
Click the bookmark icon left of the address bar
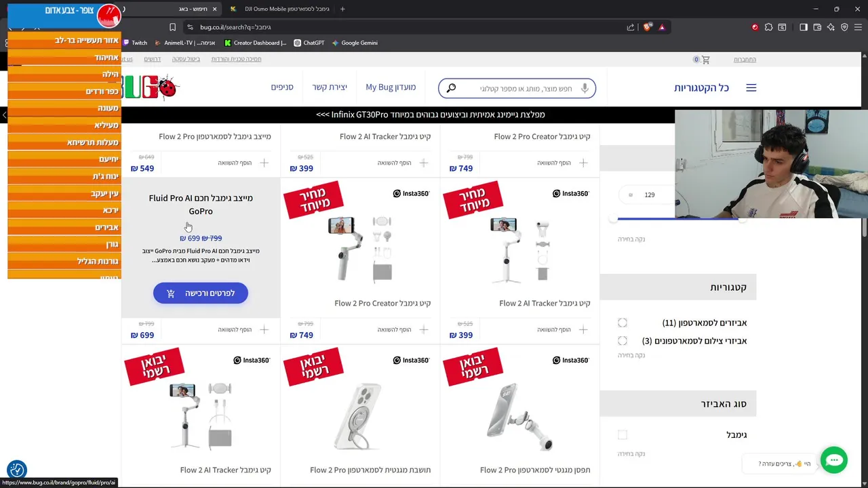click(172, 27)
